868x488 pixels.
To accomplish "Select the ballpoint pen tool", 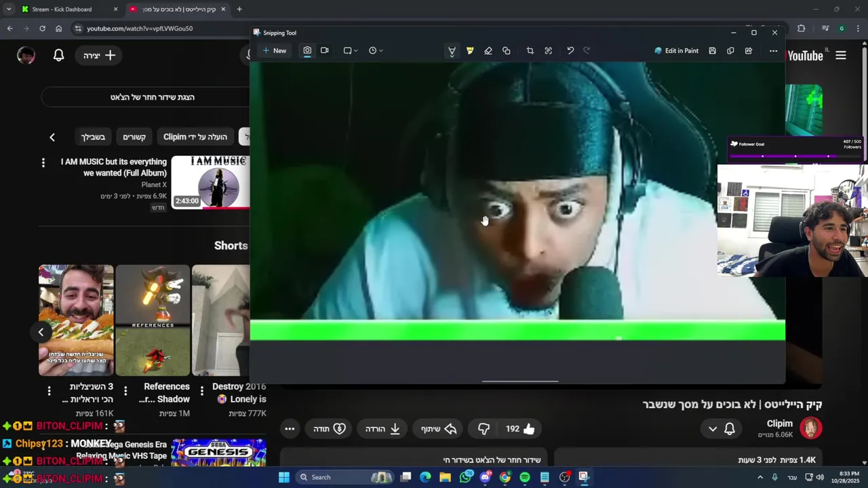I will click(x=452, y=51).
